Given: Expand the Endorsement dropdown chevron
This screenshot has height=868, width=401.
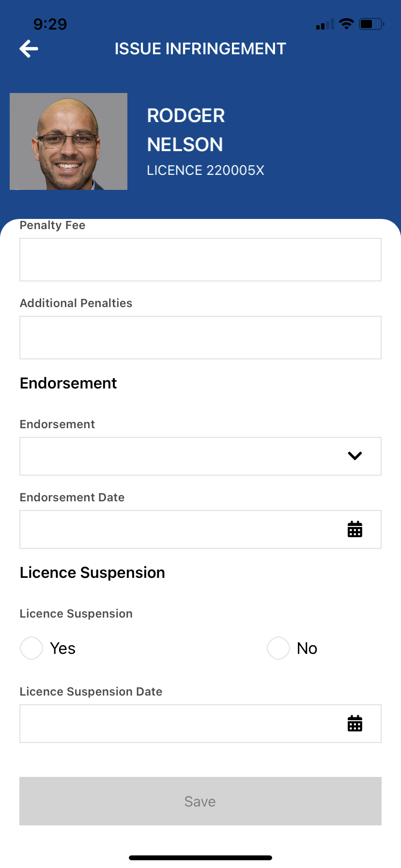Looking at the screenshot, I should [355, 456].
